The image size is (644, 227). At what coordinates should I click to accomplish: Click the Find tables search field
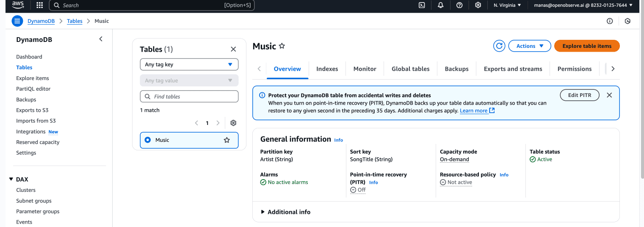(189, 97)
